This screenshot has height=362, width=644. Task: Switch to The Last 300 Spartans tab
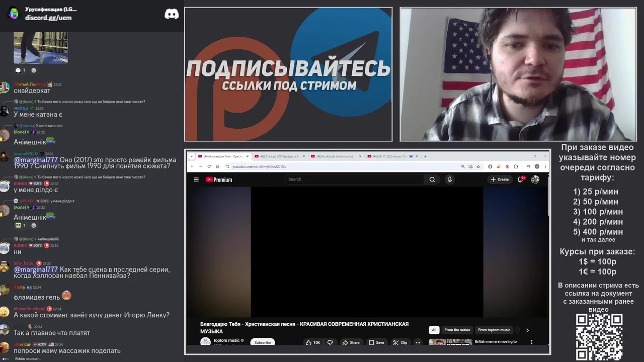point(279,156)
